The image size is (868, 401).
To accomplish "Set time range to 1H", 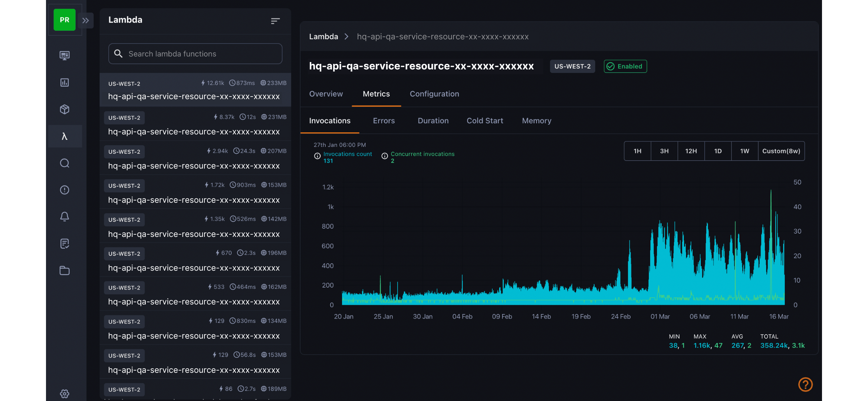I will click(638, 151).
